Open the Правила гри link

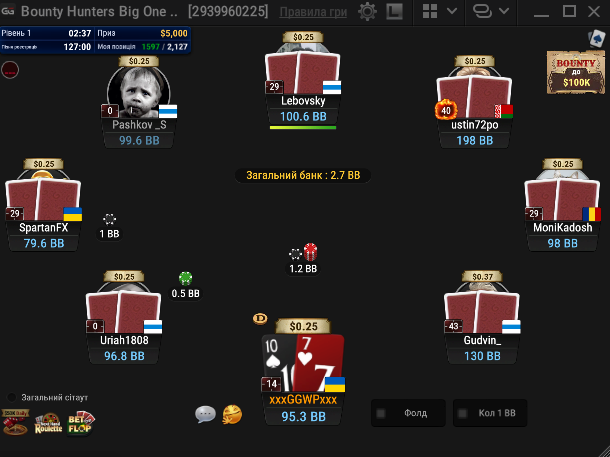[x=313, y=12]
